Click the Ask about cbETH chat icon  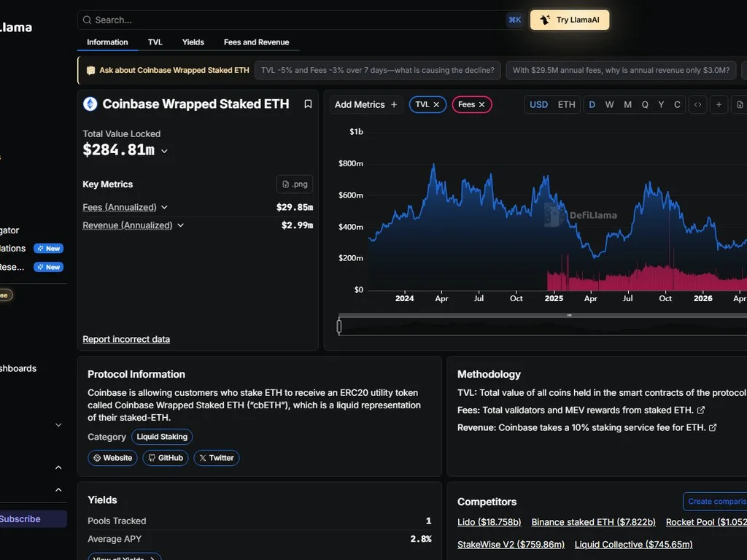pyautogui.click(x=90, y=71)
